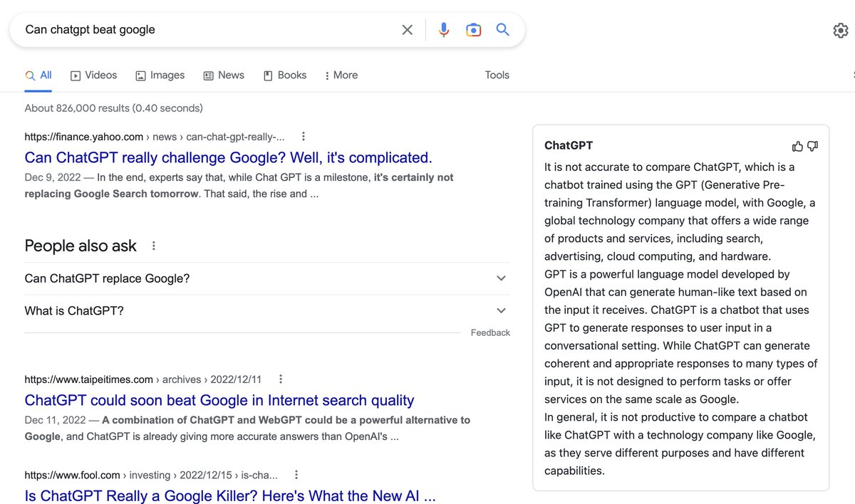This screenshot has width=855, height=504.
Task: Open three-dot menu on the Taipei Times result
Action: tap(280, 379)
